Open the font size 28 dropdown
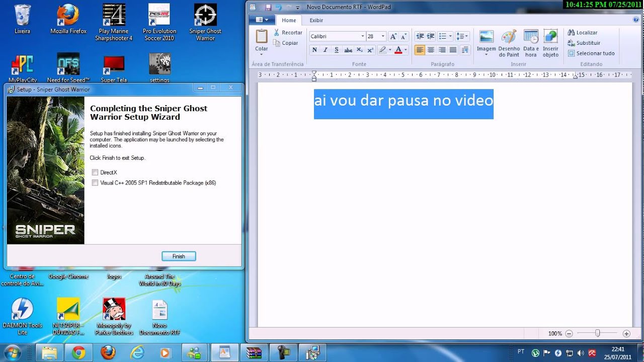 click(x=383, y=36)
